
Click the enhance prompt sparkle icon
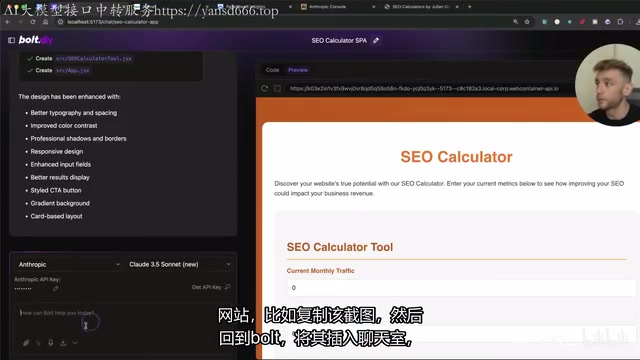click(x=38, y=343)
